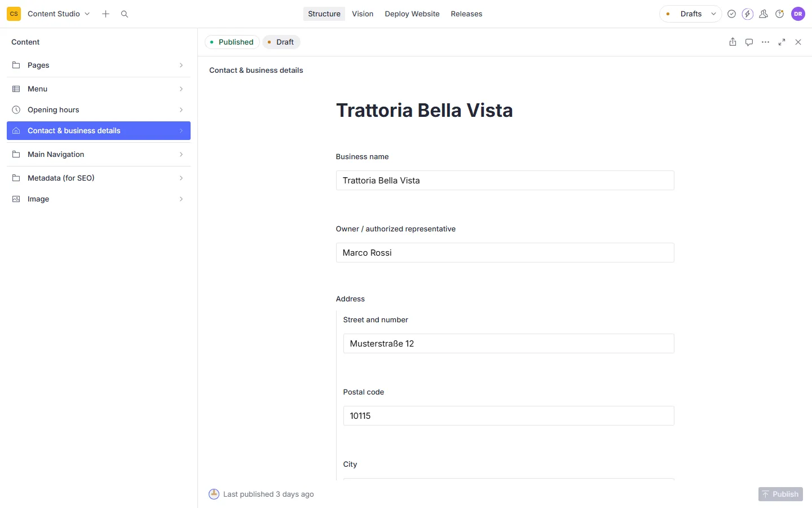Open the Releases tab
The height and width of the screenshot is (508, 812).
pyautogui.click(x=466, y=14)
